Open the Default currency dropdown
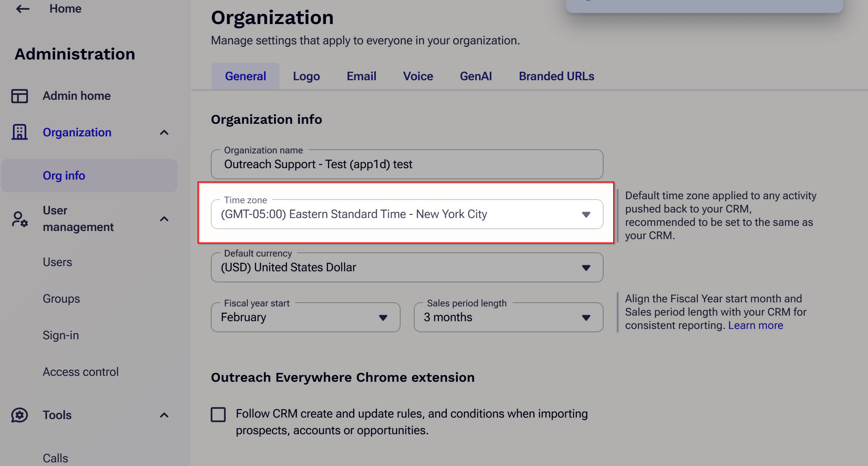868x466 pixels. coord(407,268)
